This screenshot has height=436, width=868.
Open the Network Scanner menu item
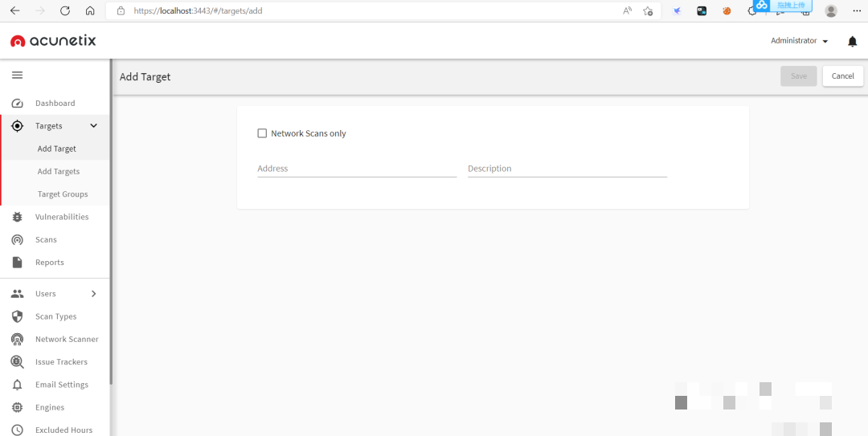[x=55, y=339]
